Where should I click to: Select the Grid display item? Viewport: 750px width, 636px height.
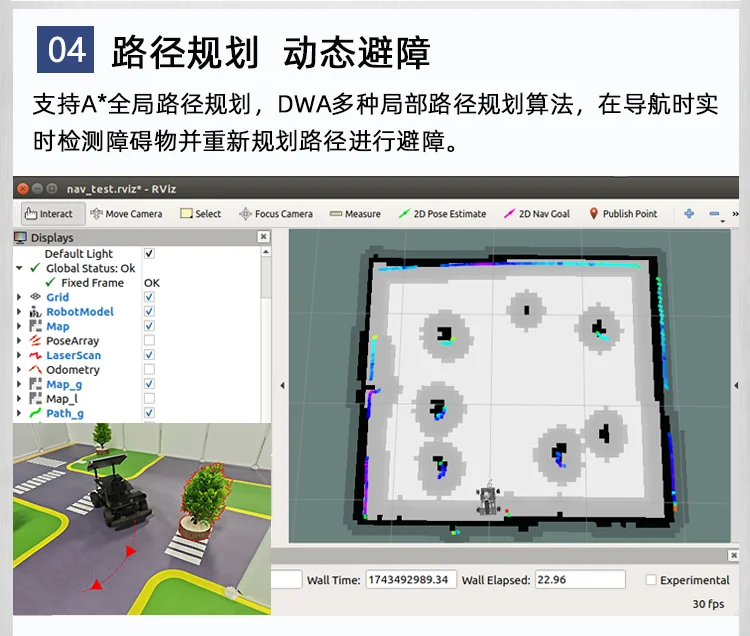pyautogui.click(x=57, y=297)
